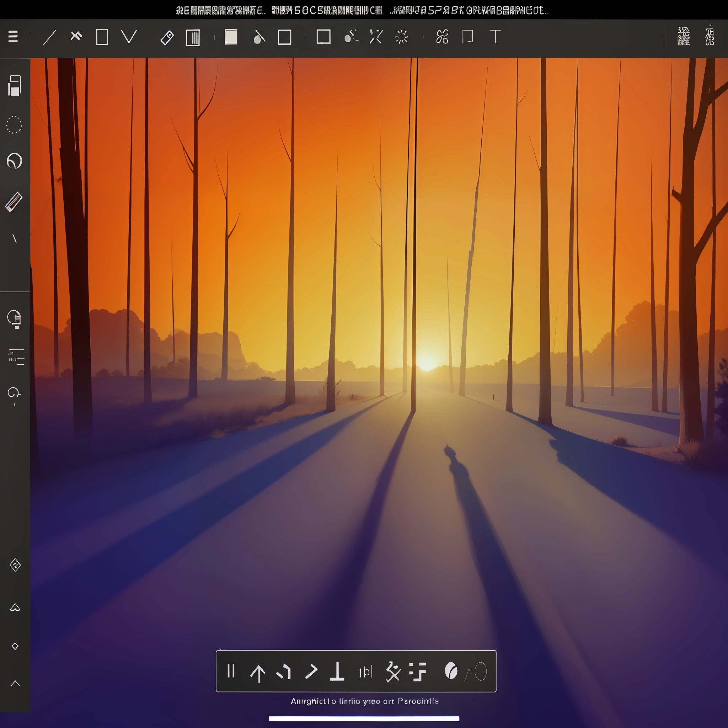The width and height of the screenshot is (728, 728).
Task: Toggle the pause button in bottom toolbar
Action: pos(231,671)
